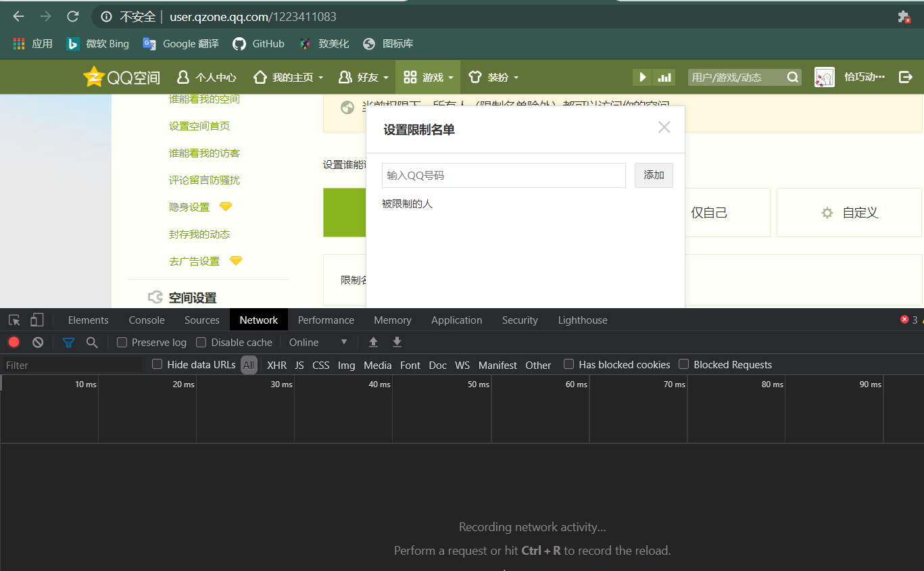Click the 添加 button
924x571 pixels.
654,175
